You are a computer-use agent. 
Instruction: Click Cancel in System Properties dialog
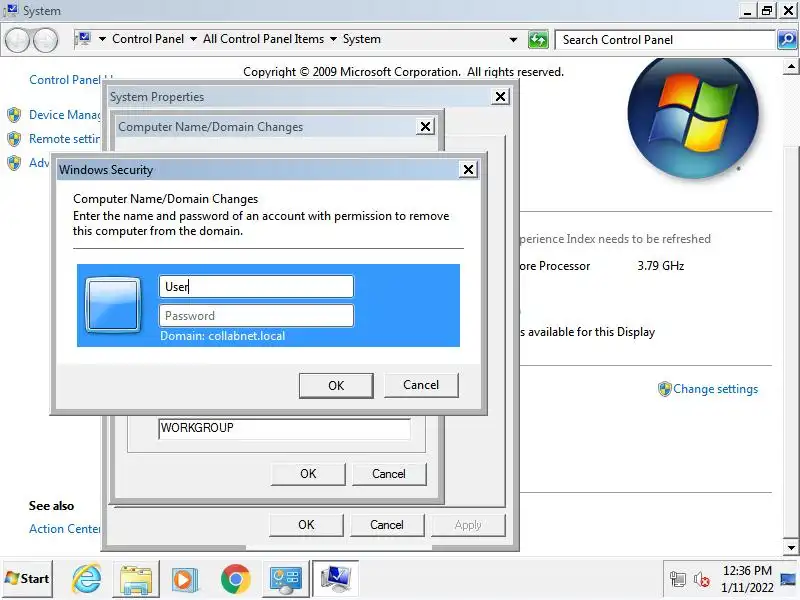pos(387,525)
